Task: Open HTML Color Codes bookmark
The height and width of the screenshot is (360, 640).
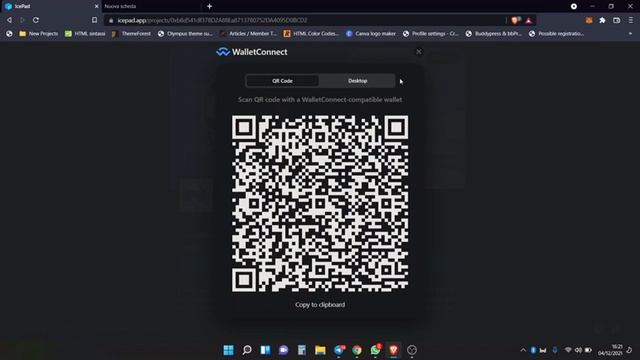Action: point(311,34)
